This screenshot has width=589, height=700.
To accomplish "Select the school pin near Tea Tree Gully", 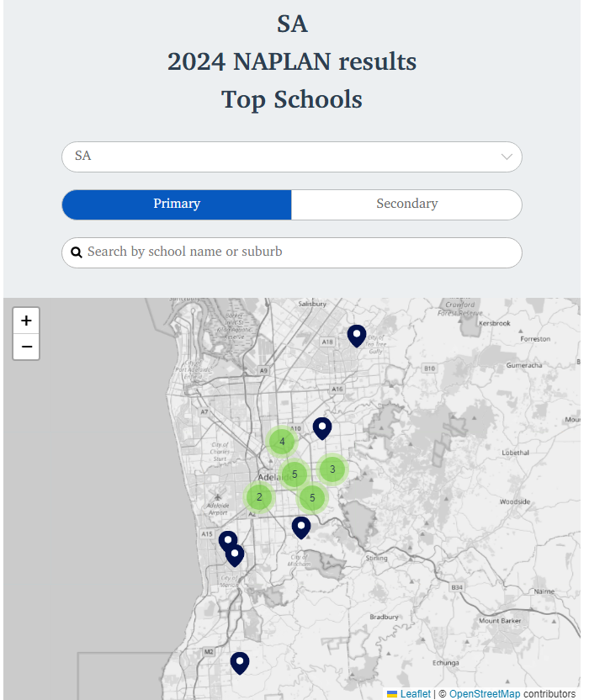I will [x=357, y=336].
